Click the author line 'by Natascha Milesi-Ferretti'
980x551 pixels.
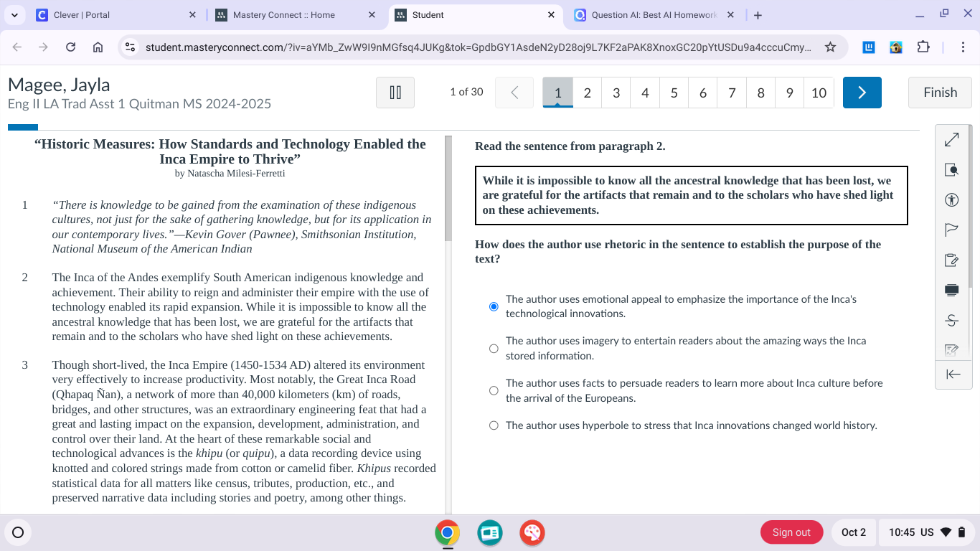click(x=230, y=174)
